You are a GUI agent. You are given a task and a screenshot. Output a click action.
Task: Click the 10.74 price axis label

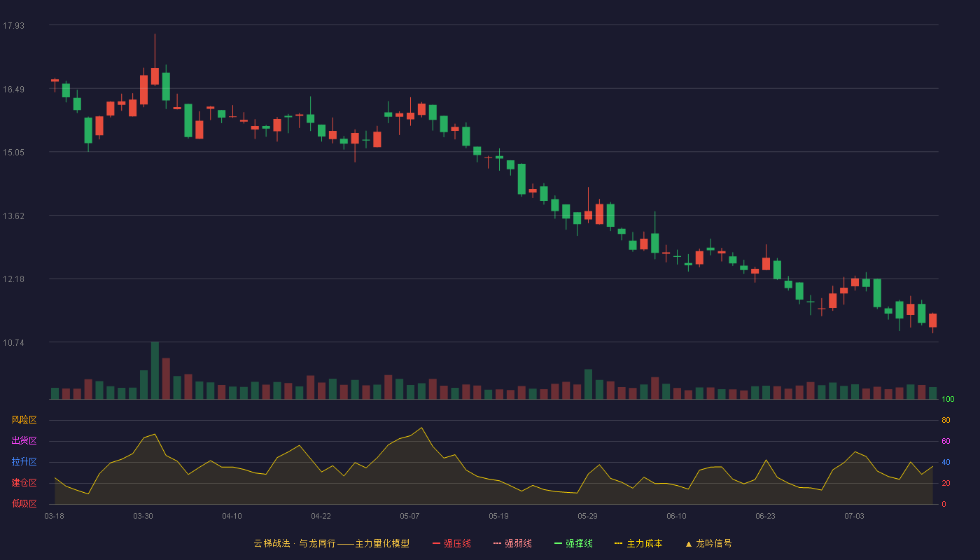coord(13,343)
